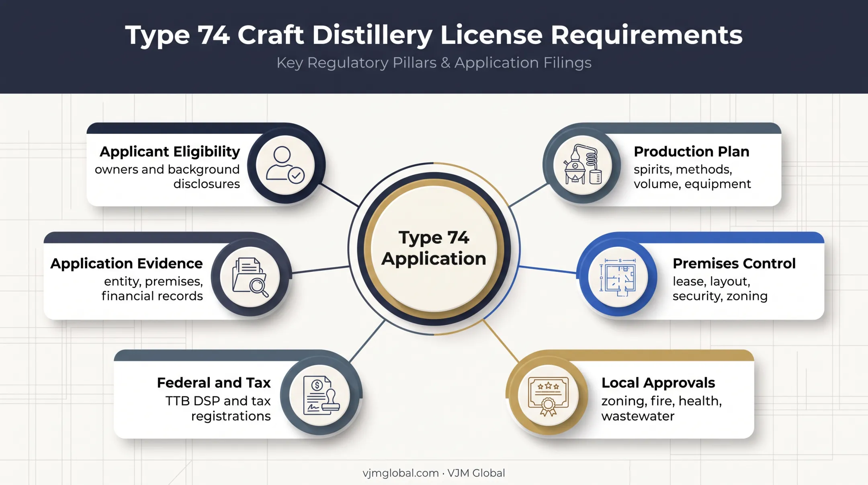Click 'entity, premises, financial records' text
Image resolution: width=868 pixels, height=485 pixels.
point(152,289)
